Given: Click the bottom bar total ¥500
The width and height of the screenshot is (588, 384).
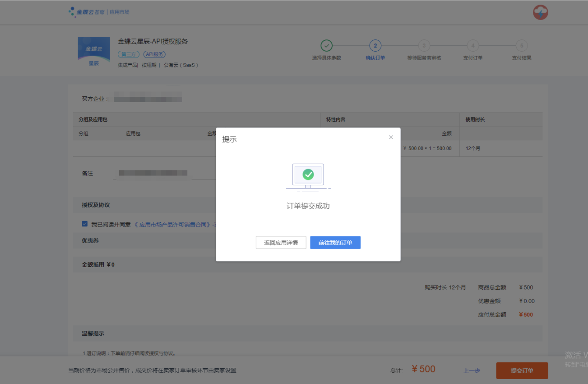Looking at the screenshot, I should tap(423, 369).
